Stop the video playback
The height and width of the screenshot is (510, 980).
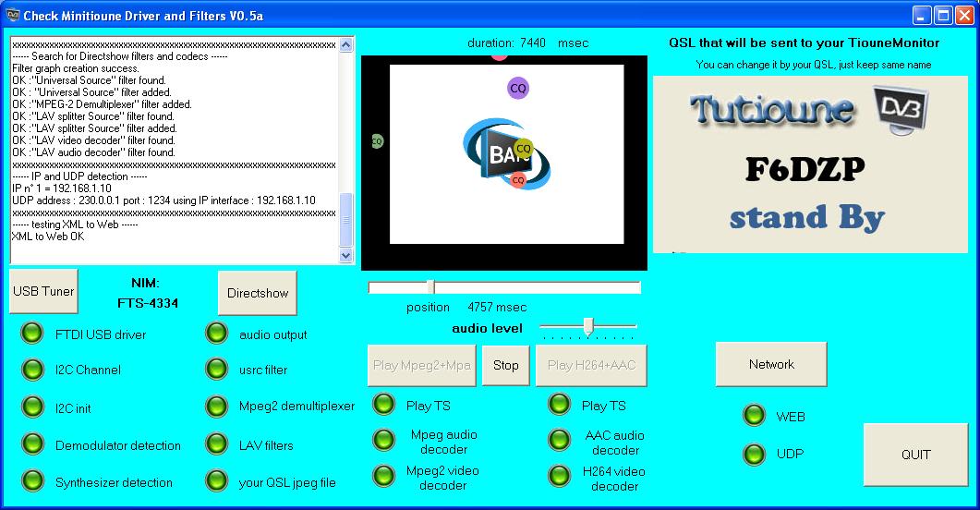(x=505, y=366)
